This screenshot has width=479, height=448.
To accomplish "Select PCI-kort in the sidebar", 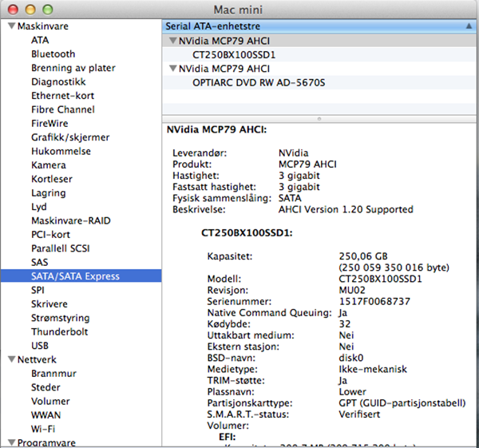I will click(x=50, y=235).
